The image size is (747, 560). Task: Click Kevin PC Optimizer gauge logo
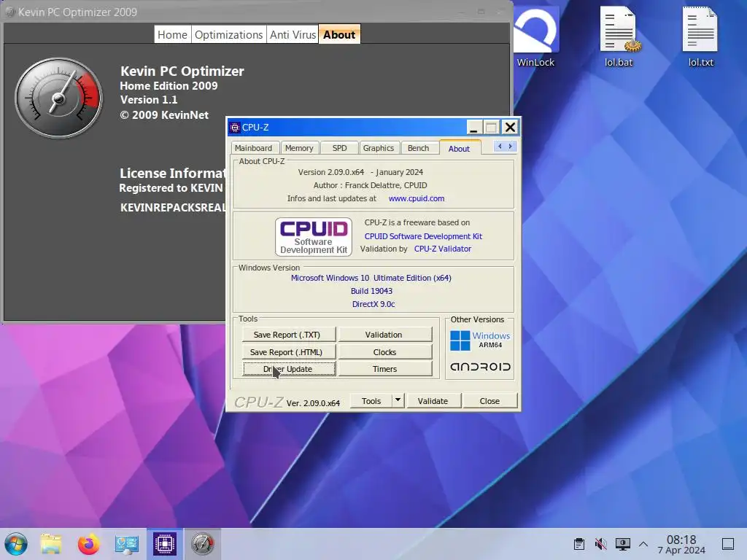[58, 98]
